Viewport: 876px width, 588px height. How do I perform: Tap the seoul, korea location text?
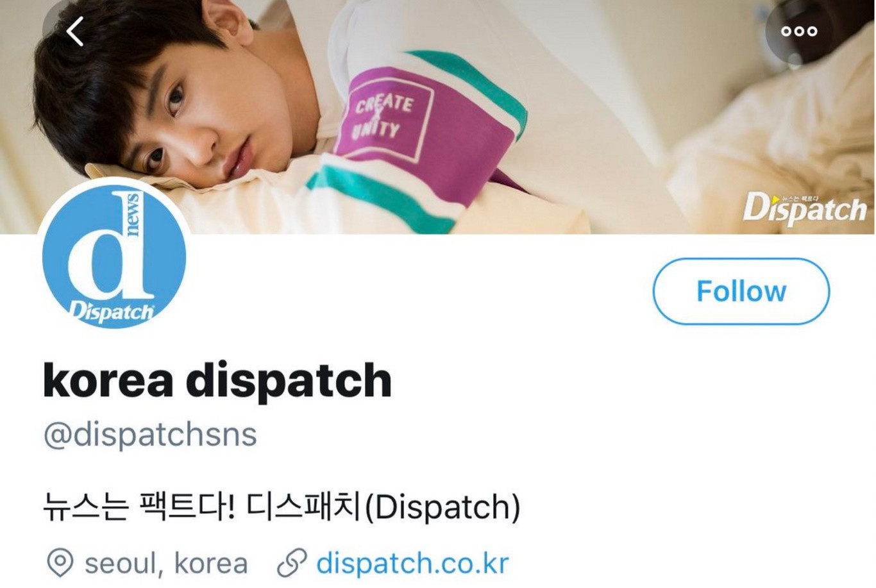(166, 563)
